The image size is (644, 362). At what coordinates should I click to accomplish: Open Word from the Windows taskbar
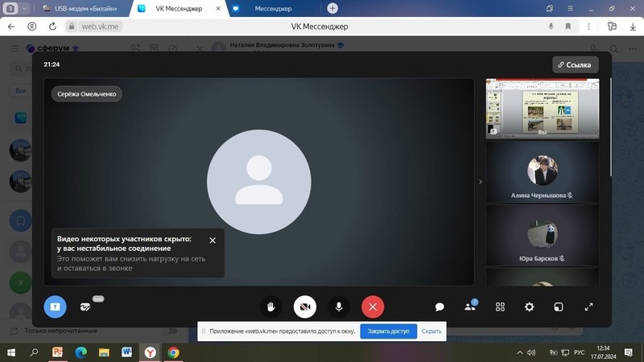(127, 352)
